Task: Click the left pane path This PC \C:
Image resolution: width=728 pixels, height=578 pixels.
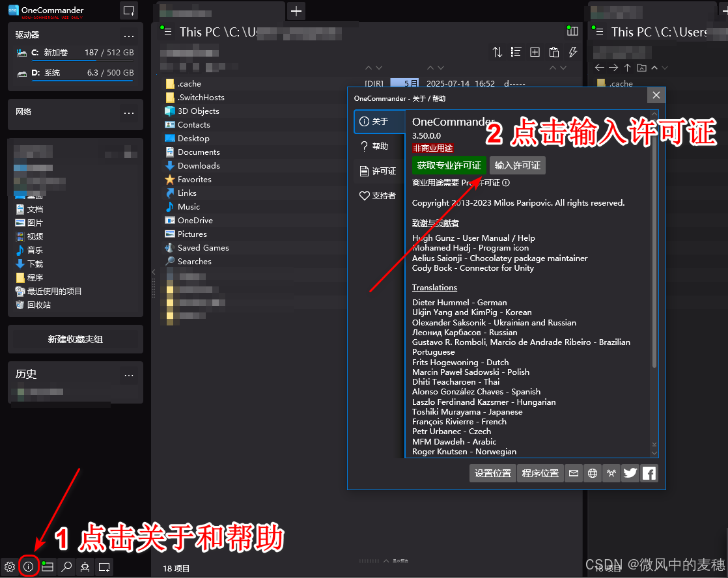Action: 217,32
